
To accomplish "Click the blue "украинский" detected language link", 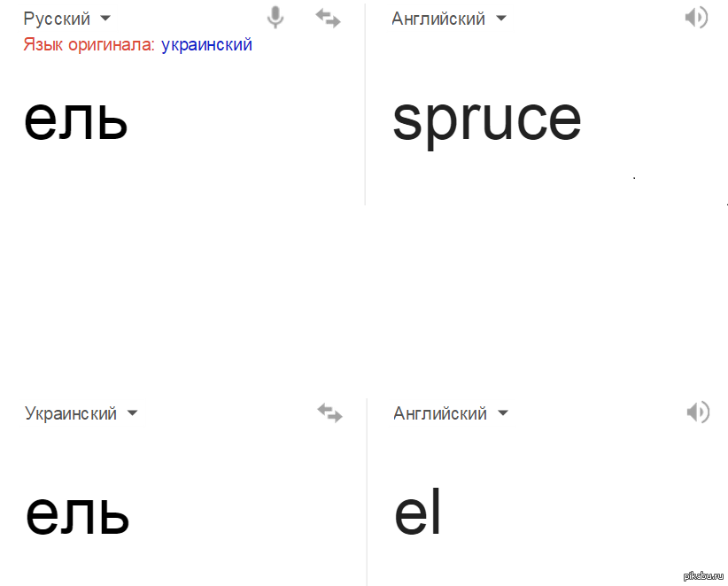I will (x=206, y=44).
